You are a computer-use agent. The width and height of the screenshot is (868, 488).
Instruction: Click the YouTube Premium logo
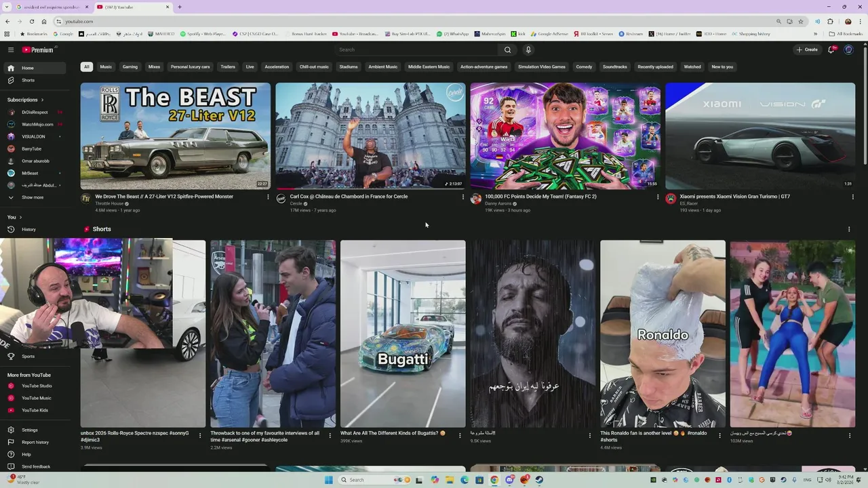coord(38,49)
